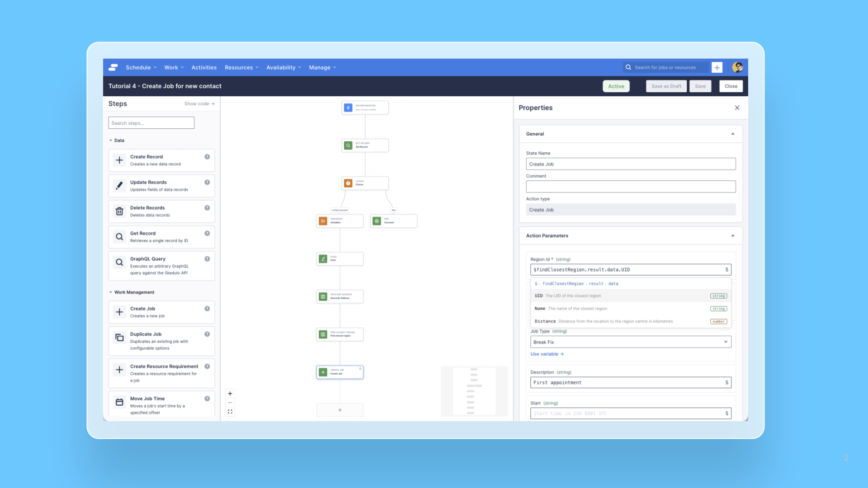
Task: Click the Create Record plus icon
Action: [119, 160]
